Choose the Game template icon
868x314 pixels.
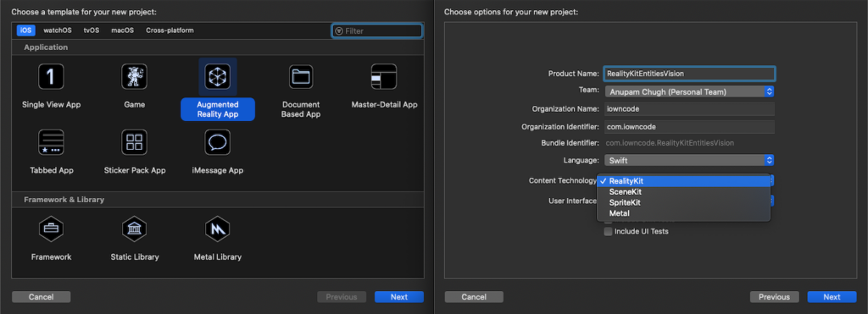point(134,76)
